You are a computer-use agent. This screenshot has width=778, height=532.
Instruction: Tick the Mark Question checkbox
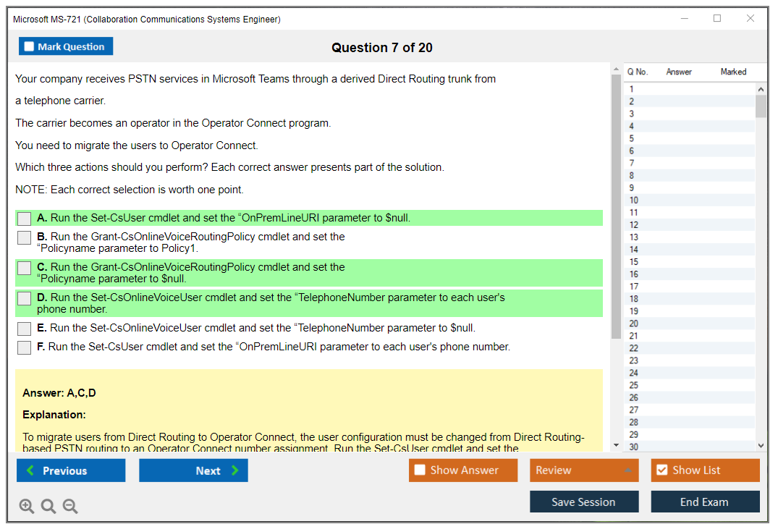point(29,46)
